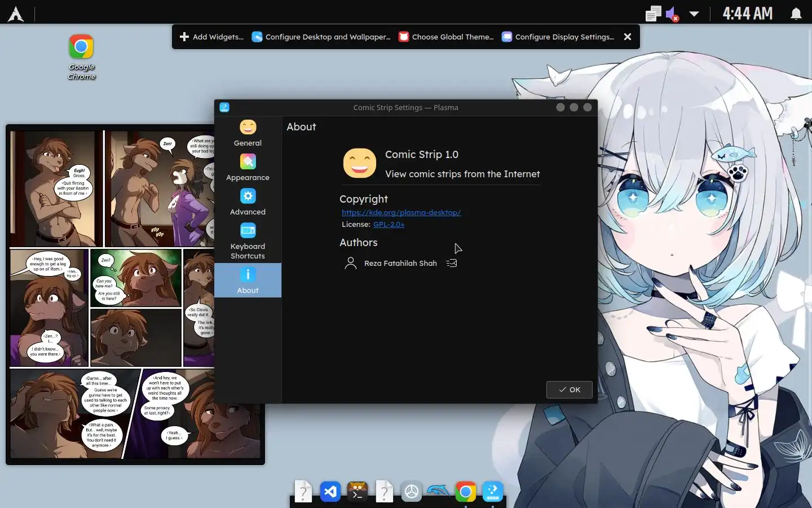Open the Appearance settings page

(248, 168)
